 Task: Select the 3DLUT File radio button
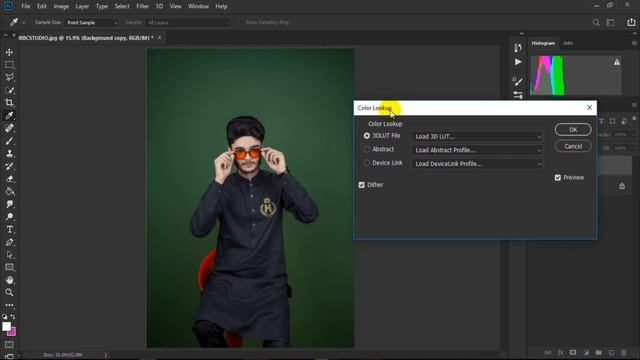[367, 136]
